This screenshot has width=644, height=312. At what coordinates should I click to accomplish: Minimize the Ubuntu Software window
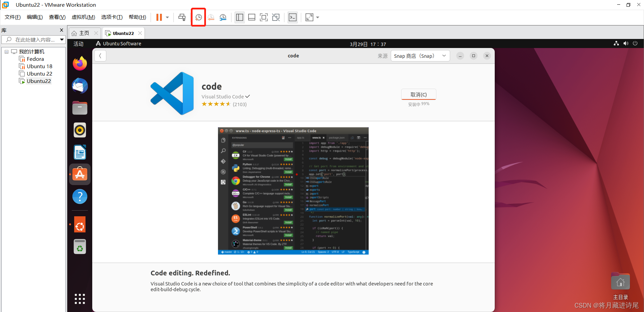(x=460, y=56)
